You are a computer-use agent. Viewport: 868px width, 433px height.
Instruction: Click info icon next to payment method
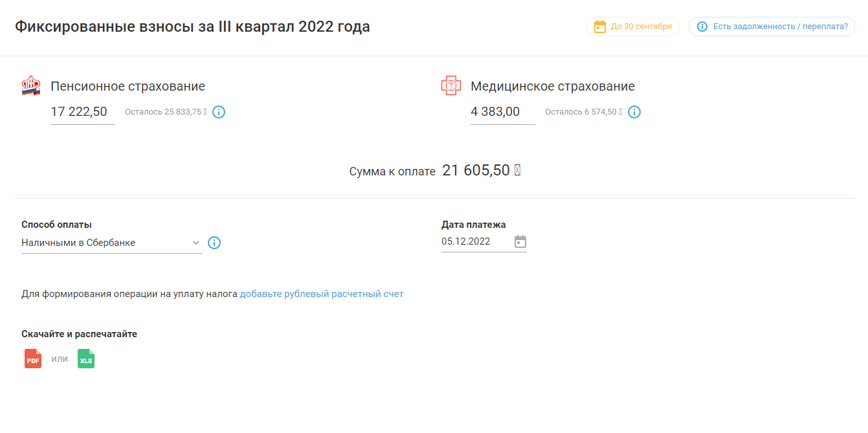pyautogui.click(x=214, y=243)
